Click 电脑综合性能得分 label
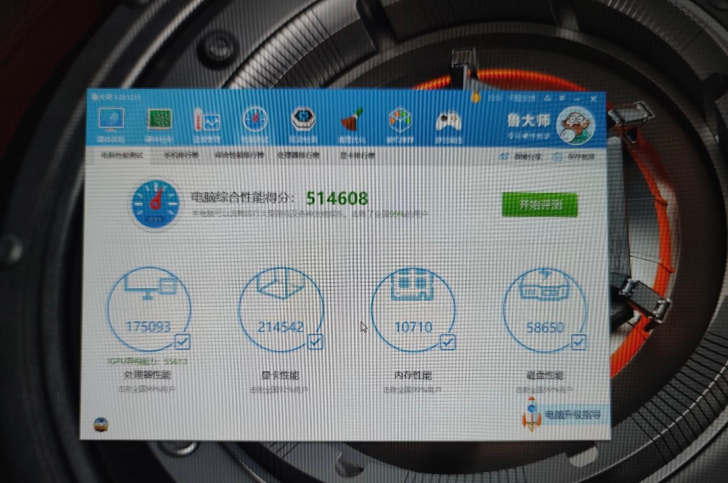The height and width of the screenshot is (483, 728). [x=242, y=198]
